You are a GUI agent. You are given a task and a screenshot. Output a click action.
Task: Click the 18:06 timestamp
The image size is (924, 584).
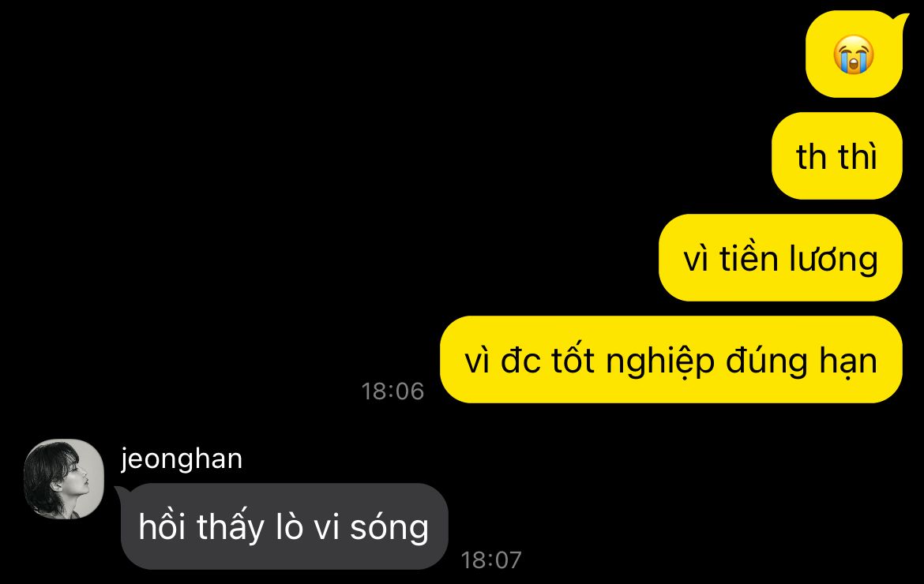(393, 391)
